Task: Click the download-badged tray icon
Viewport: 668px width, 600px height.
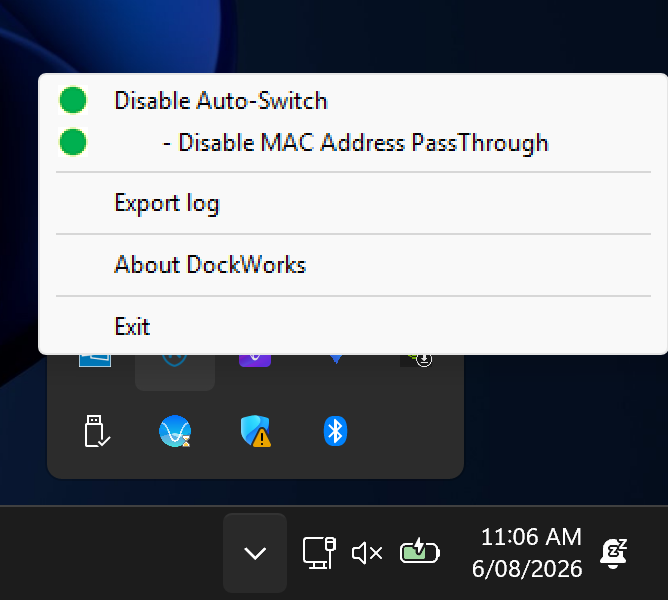Action: tap(416, 360)
